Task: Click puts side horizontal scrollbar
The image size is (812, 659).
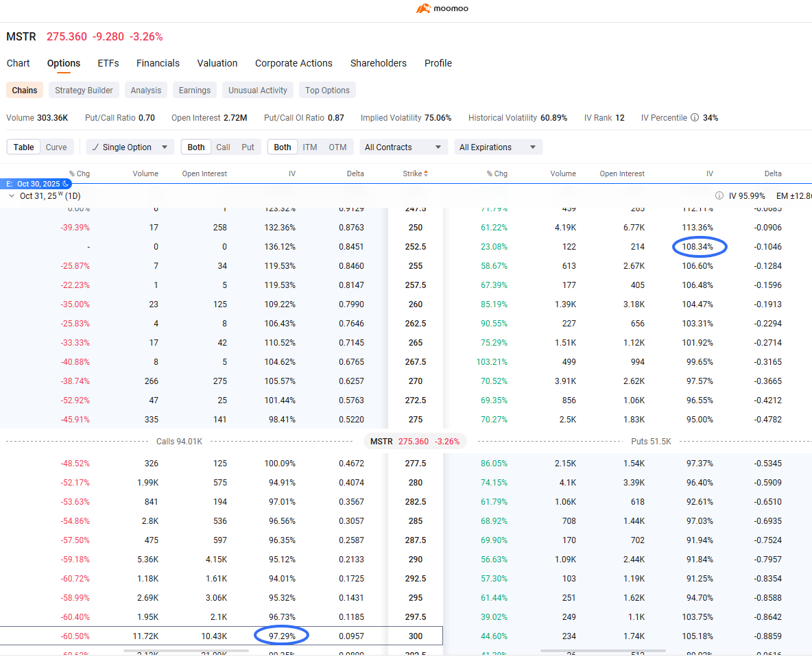Action: [603, 651]
